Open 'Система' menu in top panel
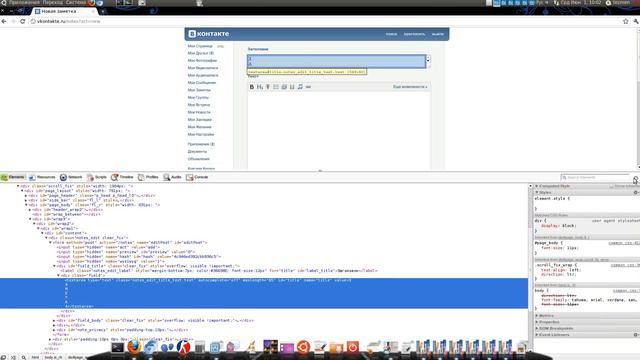Image resolution: width=640 pixels, height=360 pixels. pos(76,2)
